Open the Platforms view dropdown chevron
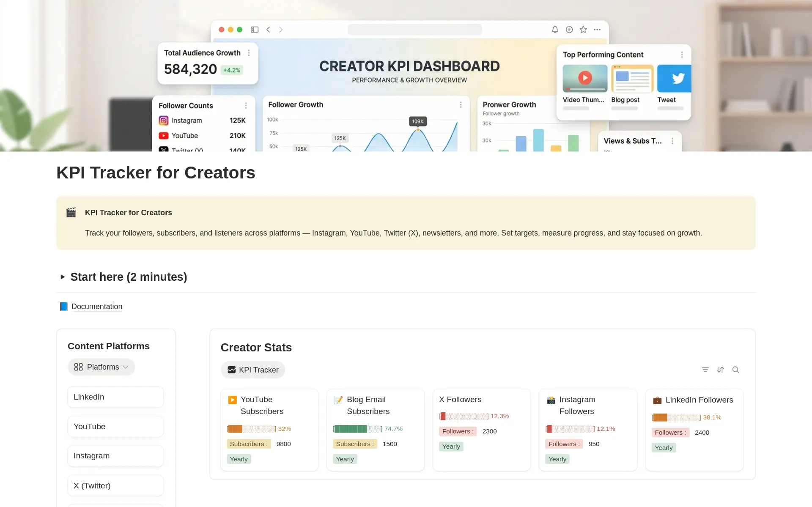 point(126,367)
